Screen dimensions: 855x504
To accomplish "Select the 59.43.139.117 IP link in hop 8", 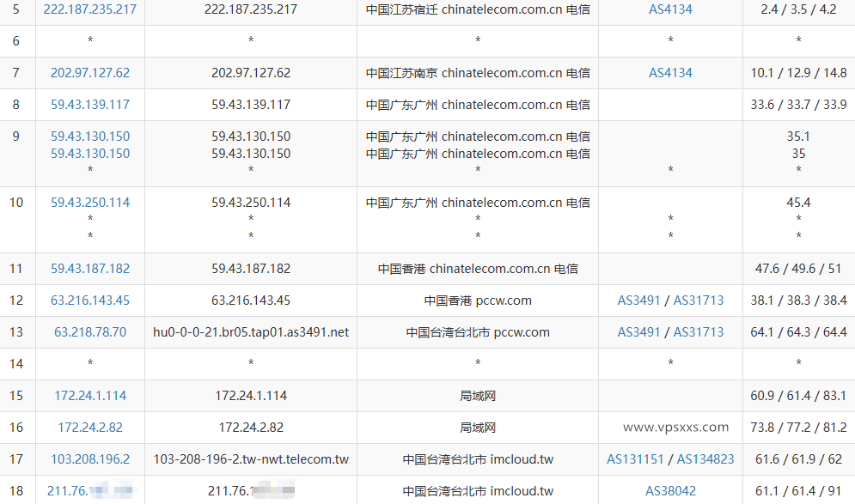I will [x=89, y=105].
